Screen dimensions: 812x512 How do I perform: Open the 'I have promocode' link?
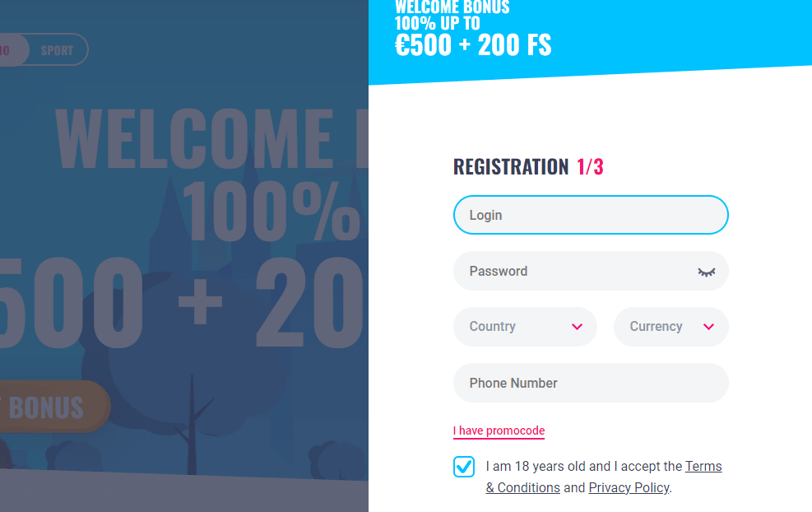499,431
